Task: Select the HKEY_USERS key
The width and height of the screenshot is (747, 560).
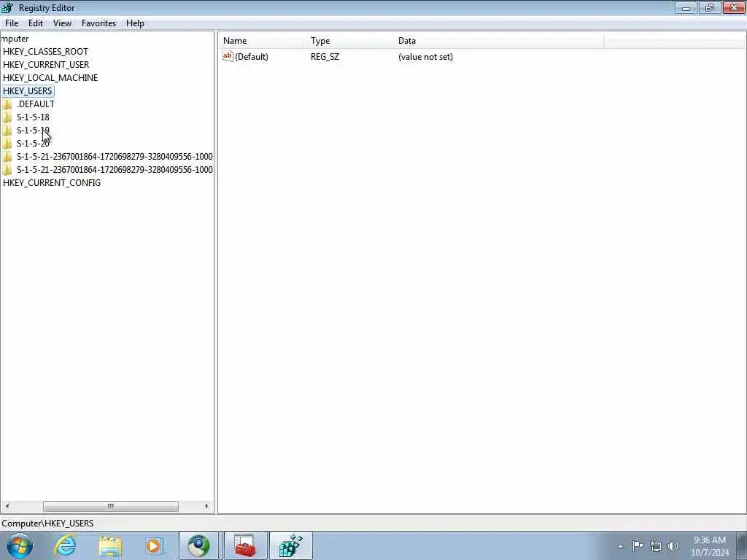Action: click(27, 91)
